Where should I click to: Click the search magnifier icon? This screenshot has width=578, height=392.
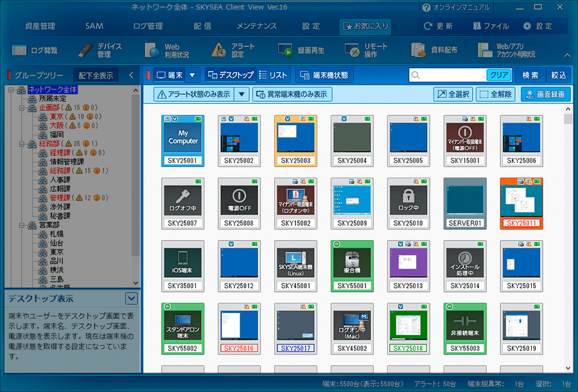[416, 75]
